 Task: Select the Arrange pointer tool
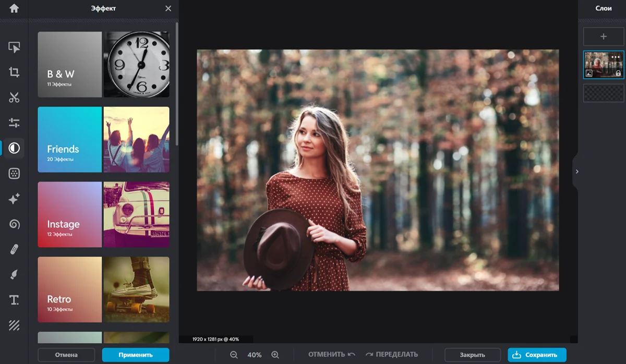14,47
